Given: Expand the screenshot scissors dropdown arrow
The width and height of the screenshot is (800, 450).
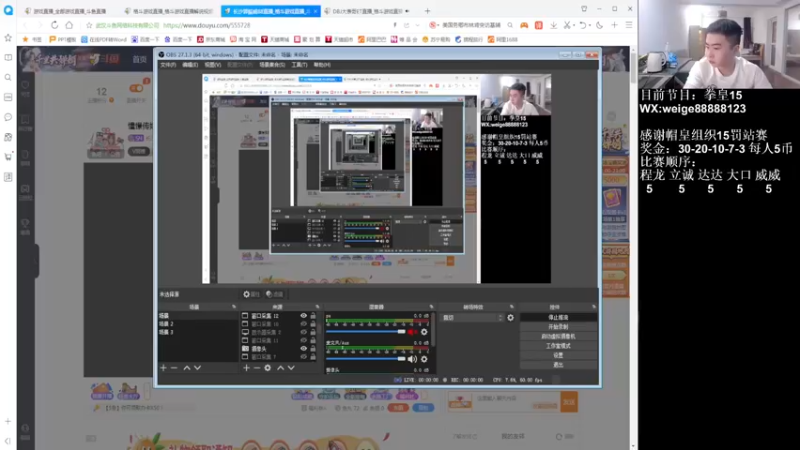Looking at the screenshot, I should coord(573,25).
